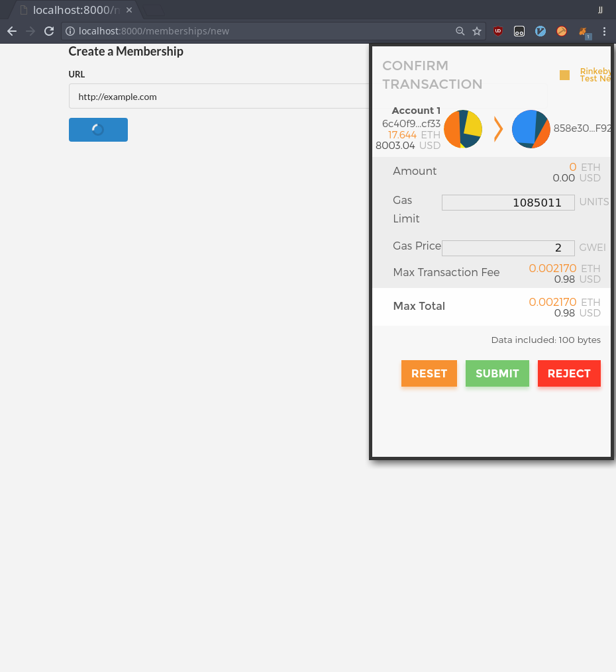Click the URL text field
This screenshot has width=616, height=672.
(219, 97)
